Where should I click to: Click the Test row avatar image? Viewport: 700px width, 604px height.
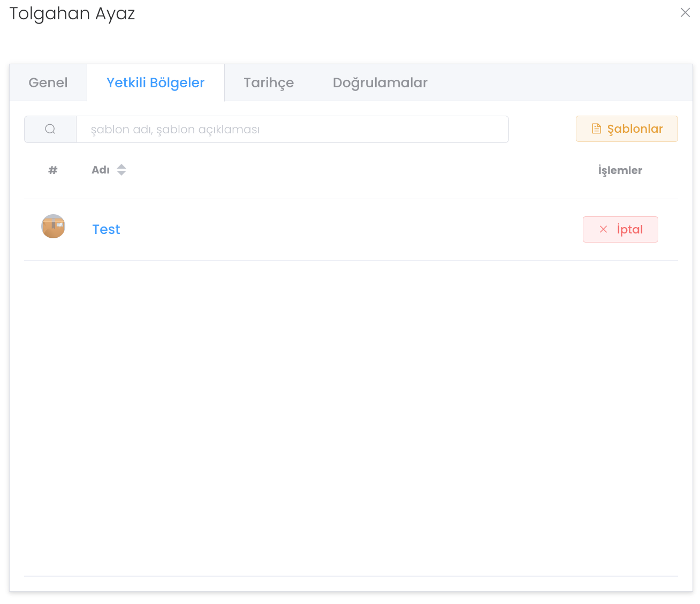(53, 227)
